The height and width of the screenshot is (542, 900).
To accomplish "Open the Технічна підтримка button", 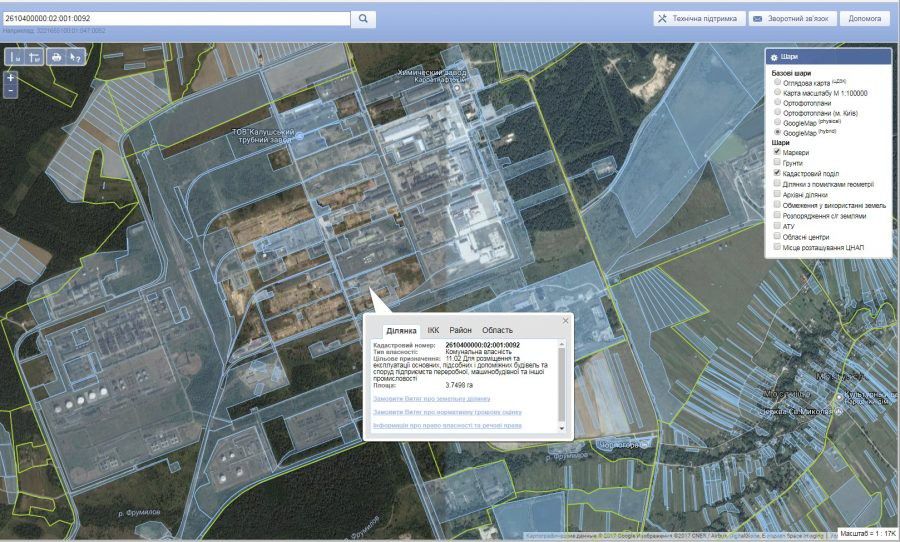I will [x=698, y=18].
